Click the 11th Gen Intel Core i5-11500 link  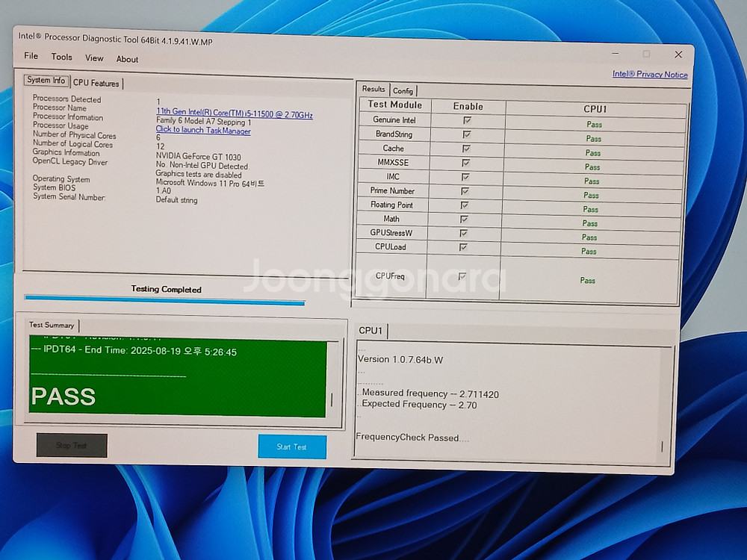coord(235,113)
